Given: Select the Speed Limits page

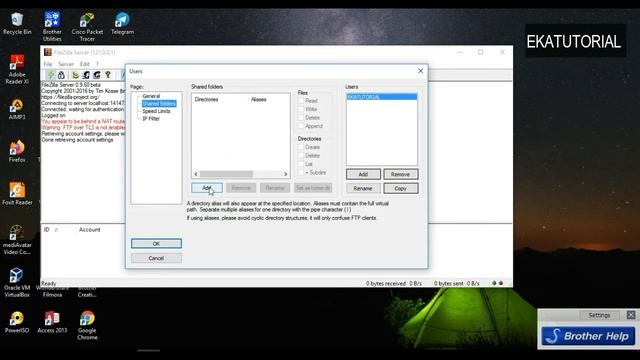Looking at the screenshot, I should (156, 111).
